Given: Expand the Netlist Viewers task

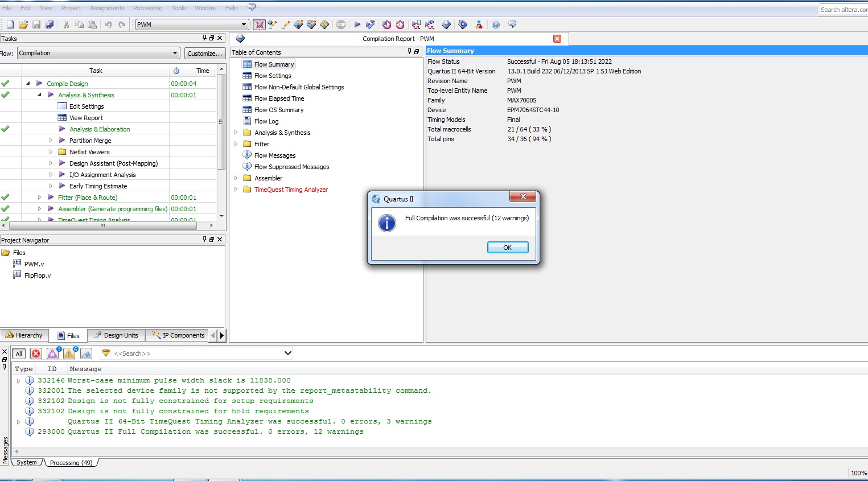Looking at the screenshot, I should point(51,152).
